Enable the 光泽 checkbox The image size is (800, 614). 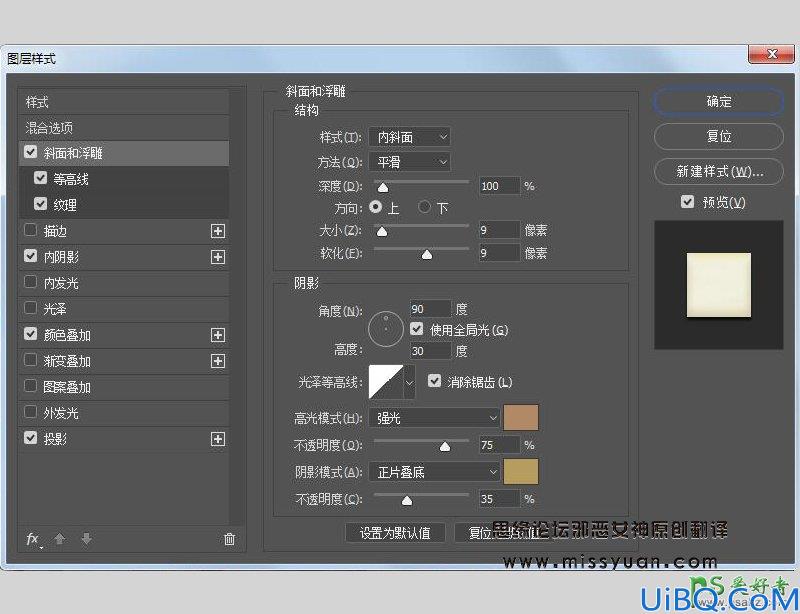(x=31, y=308)
